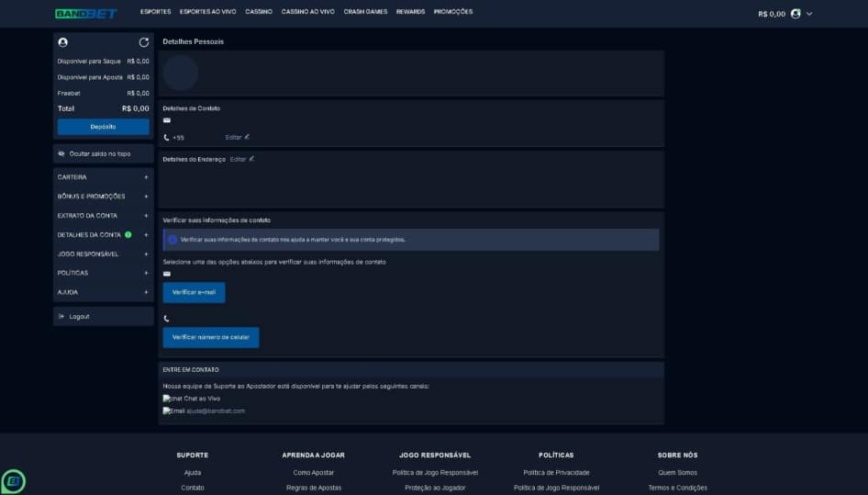Click the pencil icon next to phone number
The width and height of the screenshot is (868, 495).
coord(247,137)
